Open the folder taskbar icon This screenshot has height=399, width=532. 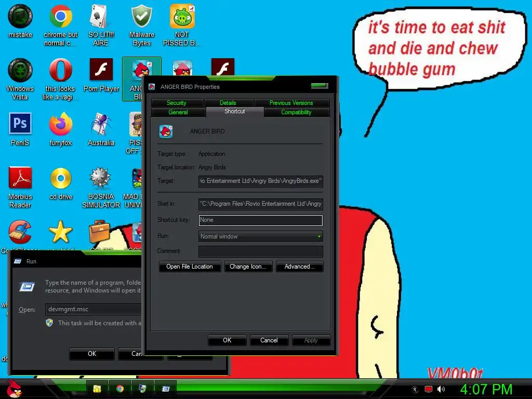tap(97, 389)
